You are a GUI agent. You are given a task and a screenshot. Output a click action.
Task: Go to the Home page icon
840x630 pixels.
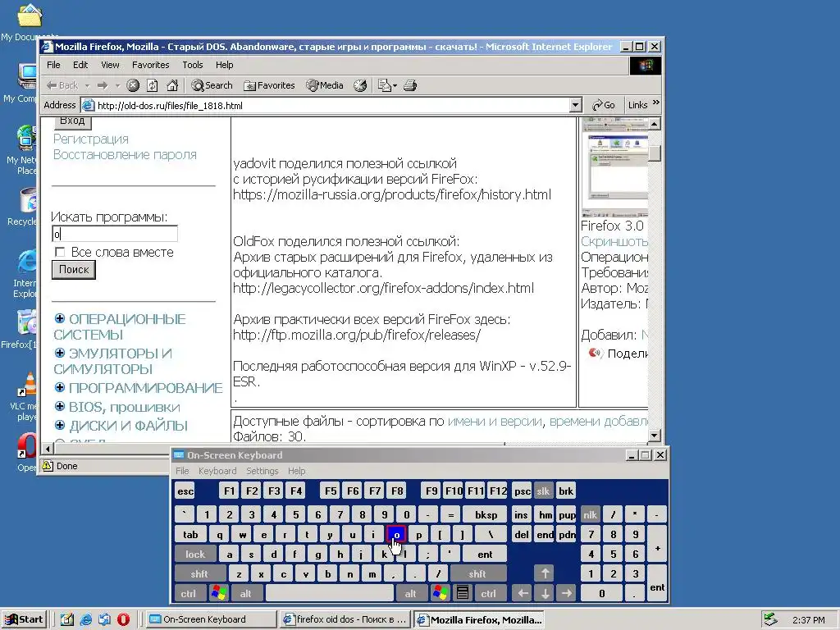click(172, 85)
